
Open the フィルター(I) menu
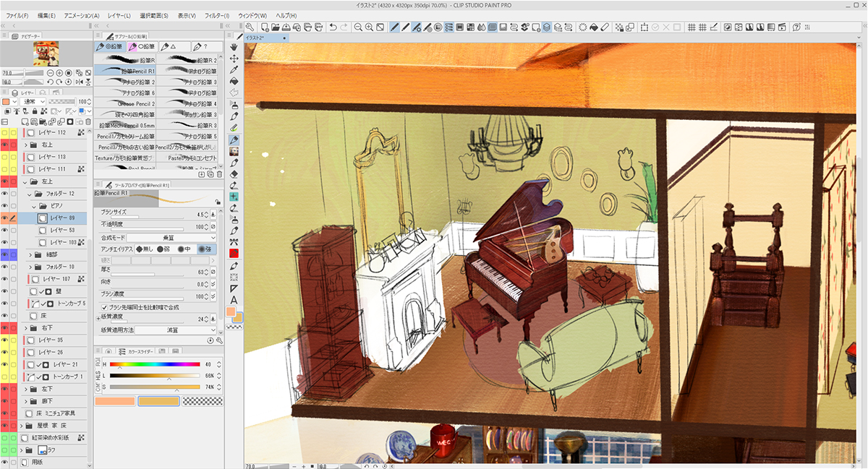point(216,15)
